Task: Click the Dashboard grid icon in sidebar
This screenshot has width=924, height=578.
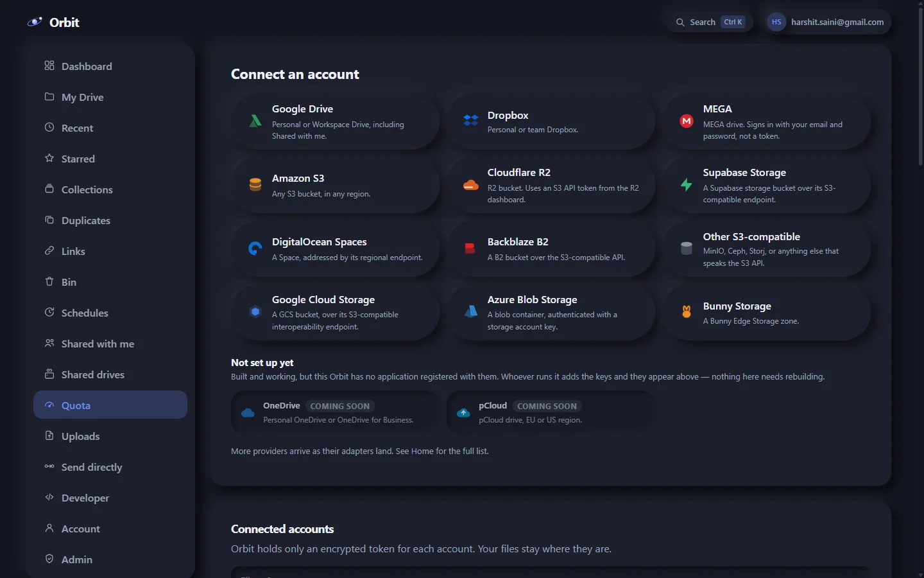Action: pyautogui.click(x=49, y=66)
